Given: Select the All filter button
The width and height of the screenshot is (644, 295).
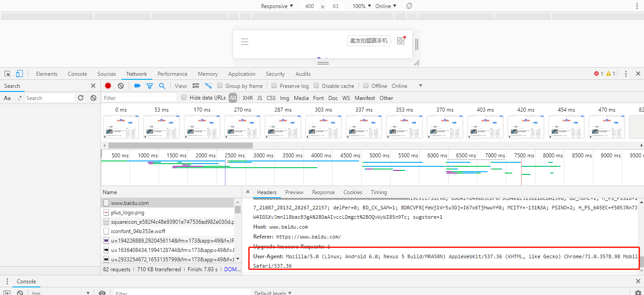Looking at the screenshot, I should (233, 98).
